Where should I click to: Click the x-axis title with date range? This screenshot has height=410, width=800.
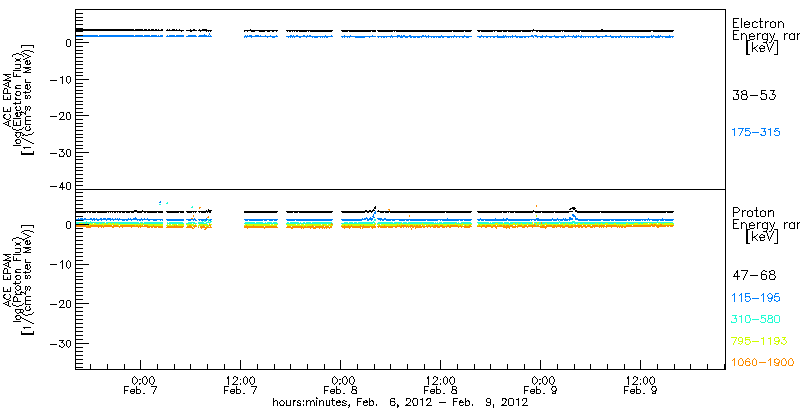[x=399, y=402]
